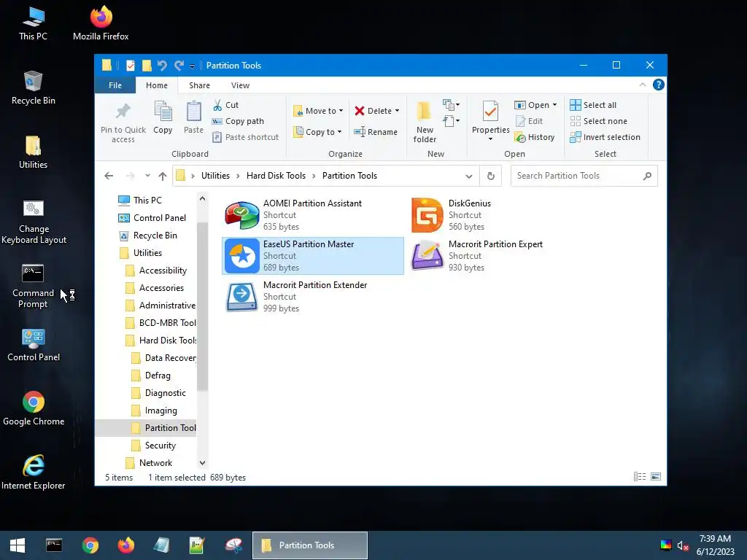
Task: Click the Paste ribbon icon
Action: coord(193,117)
